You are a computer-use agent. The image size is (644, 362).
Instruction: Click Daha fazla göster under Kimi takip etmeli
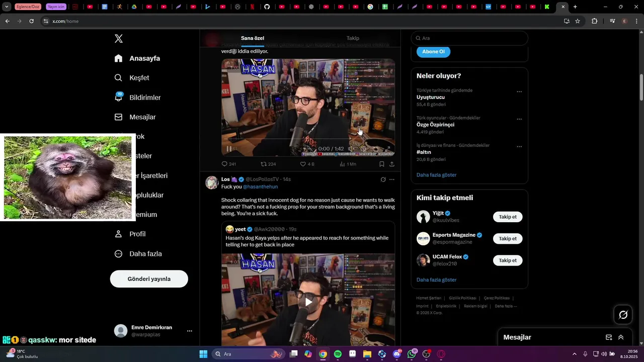436,280
